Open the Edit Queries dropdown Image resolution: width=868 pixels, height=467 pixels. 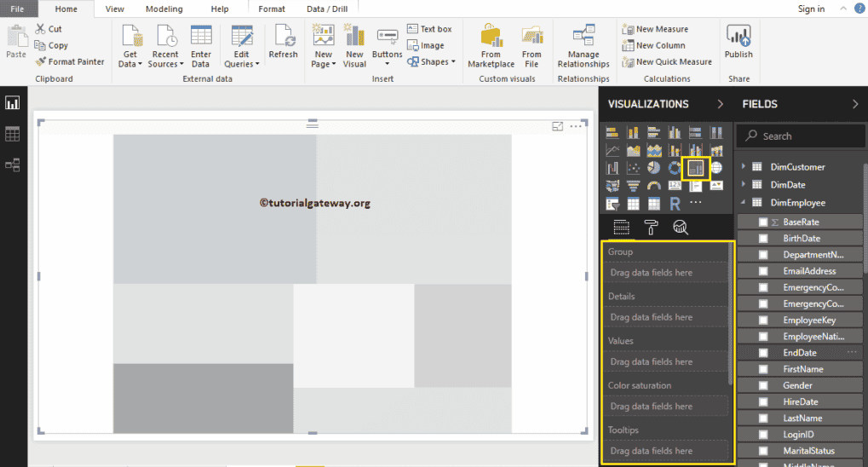point(242,47)
